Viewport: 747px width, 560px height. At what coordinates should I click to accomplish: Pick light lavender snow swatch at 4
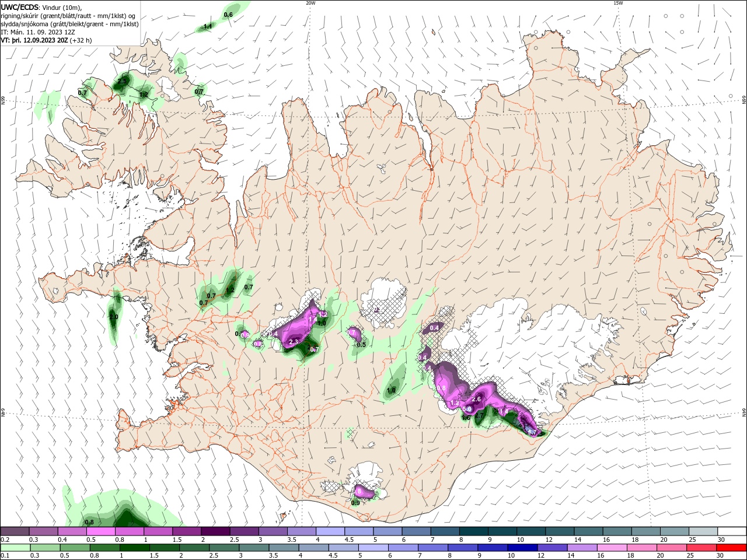(329, 531)
